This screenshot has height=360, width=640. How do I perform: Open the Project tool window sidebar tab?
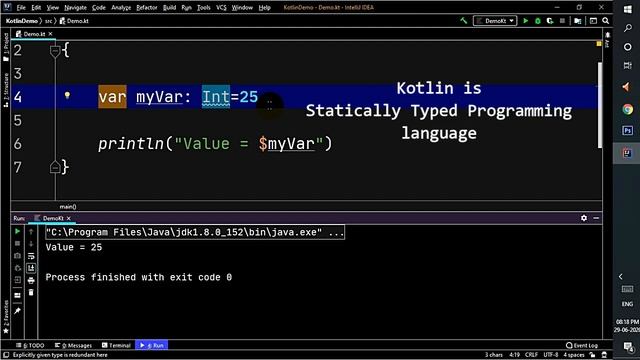click(x=6, y=47)
